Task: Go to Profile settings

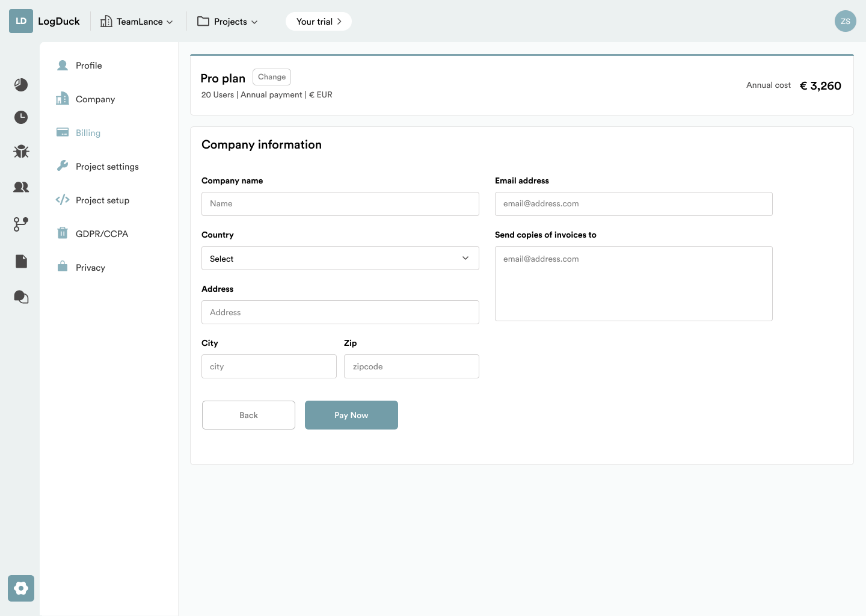Action: (x=88, y=66)
